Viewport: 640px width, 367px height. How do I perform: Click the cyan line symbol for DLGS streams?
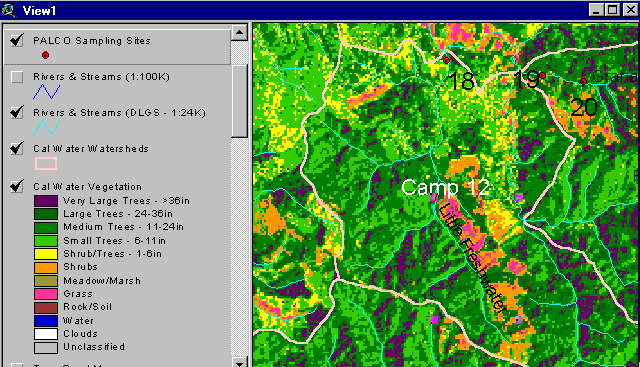pyautogui.click(x=47, y=128)
